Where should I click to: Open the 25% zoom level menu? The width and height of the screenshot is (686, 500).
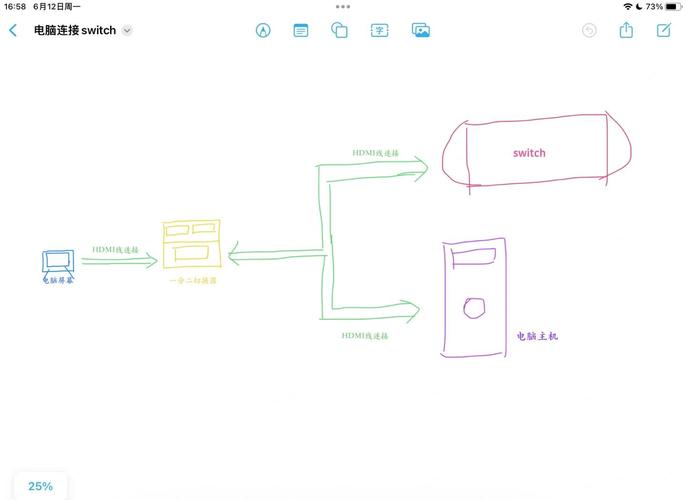tap(40, 486)
